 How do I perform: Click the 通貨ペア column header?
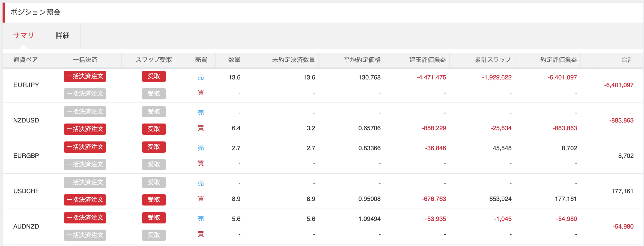(x=26, y=60)
